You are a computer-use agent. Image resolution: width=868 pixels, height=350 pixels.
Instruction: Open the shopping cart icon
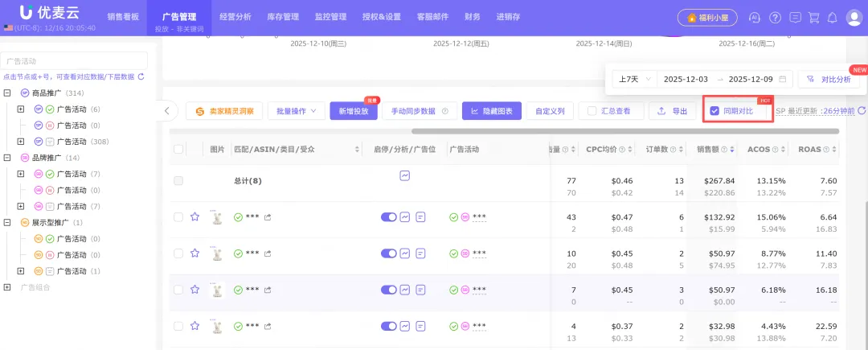[813, 17]
